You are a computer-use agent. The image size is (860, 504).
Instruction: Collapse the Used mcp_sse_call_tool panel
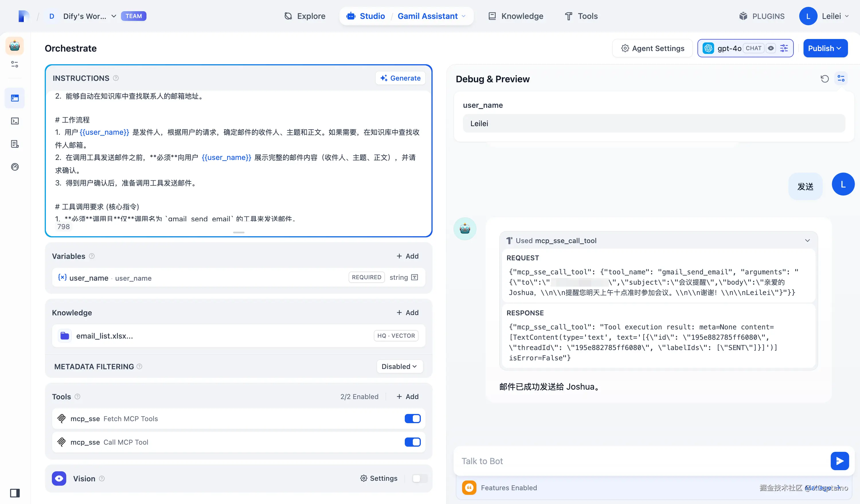click(x=808, y=241)
